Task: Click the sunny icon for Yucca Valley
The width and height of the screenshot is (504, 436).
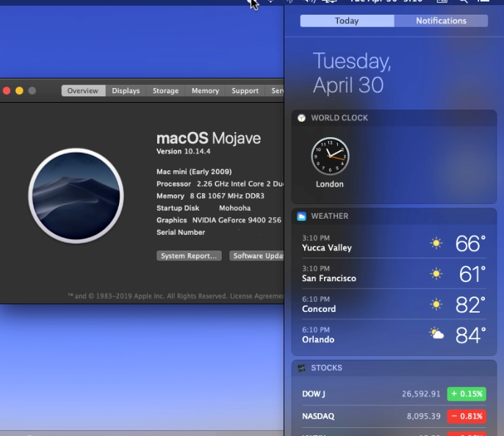Action: (x=436, y=243)
